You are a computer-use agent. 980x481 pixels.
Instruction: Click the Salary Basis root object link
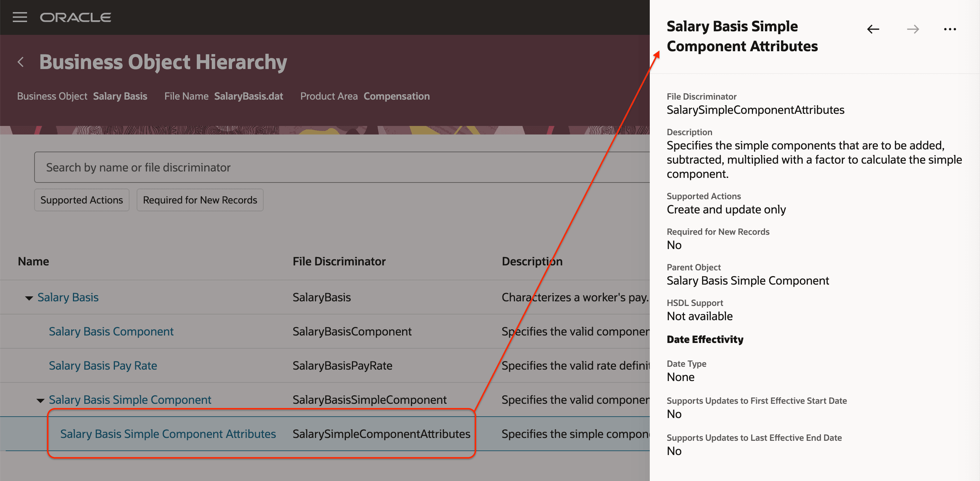68,297
